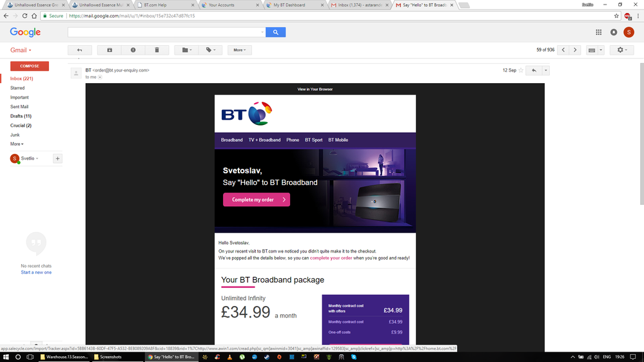
Task: Reply to the BT email with arrow button
Action: (534, 70)
